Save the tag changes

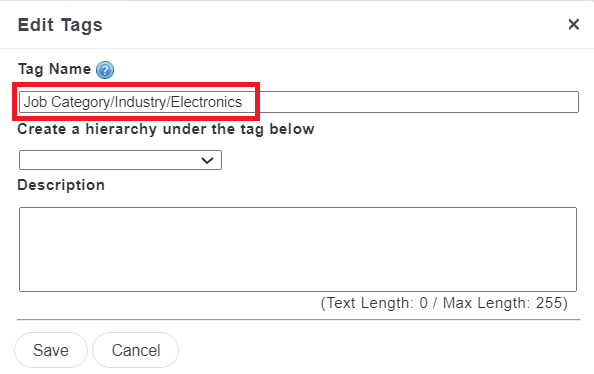point(51,350)
